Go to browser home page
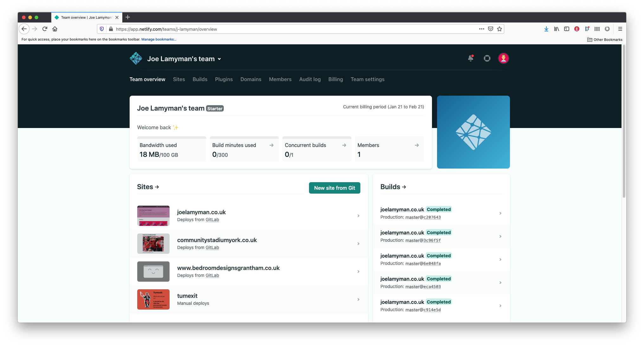This screenshot has width=644, height=346. coord(55,29)
